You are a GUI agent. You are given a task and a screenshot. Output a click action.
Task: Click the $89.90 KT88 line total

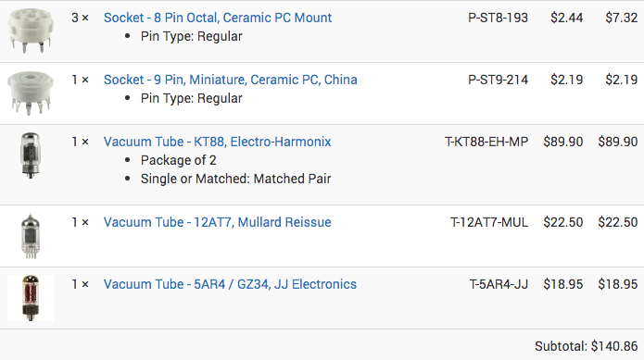[x=618, y=142]
